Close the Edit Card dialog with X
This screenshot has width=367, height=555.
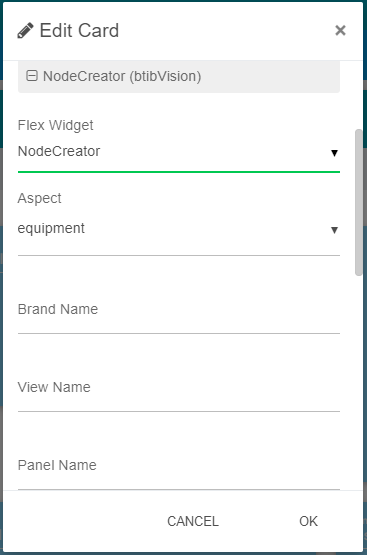pyautogui.click(x=340, y=30)
